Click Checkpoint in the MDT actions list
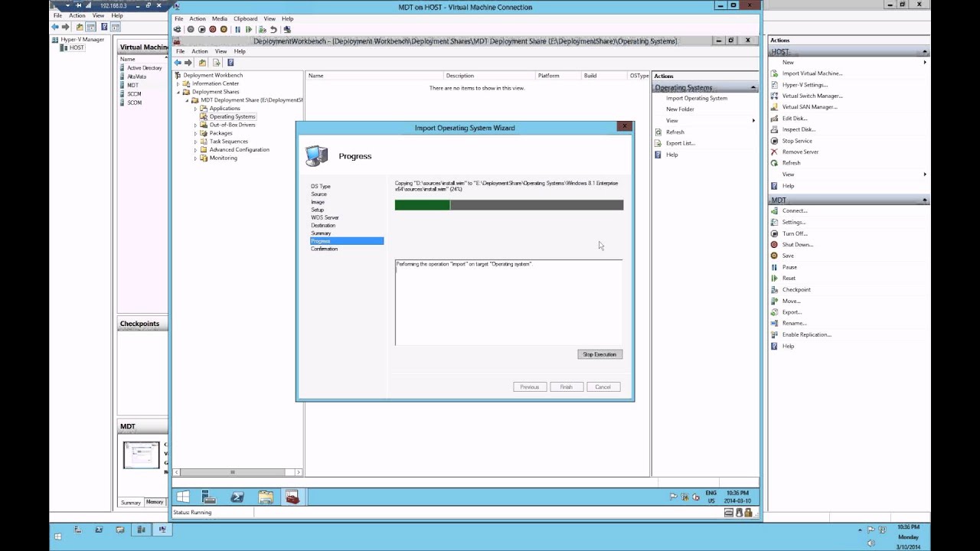 pyautogui.click(x=796, y=290)
